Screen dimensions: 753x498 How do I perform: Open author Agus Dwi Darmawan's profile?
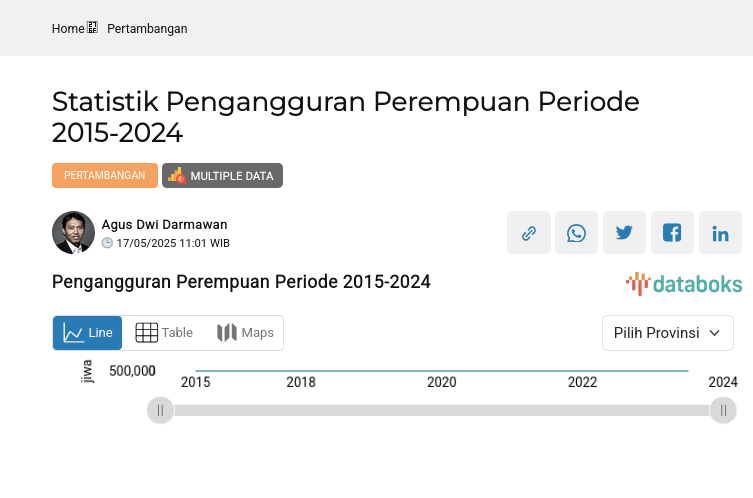tap(164, 224)
